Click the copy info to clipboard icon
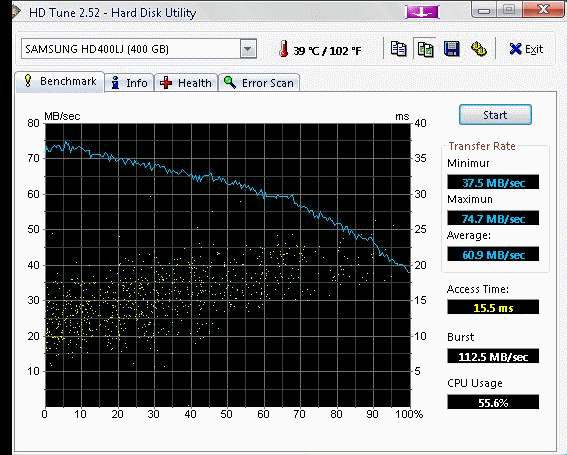The width and height of the screenshot is (567, 455). [x=399, y=48]
